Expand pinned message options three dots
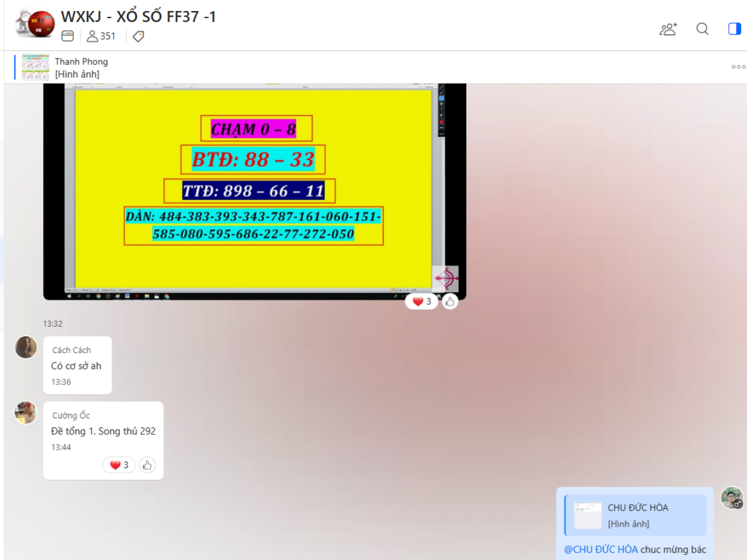 (738, 67)
